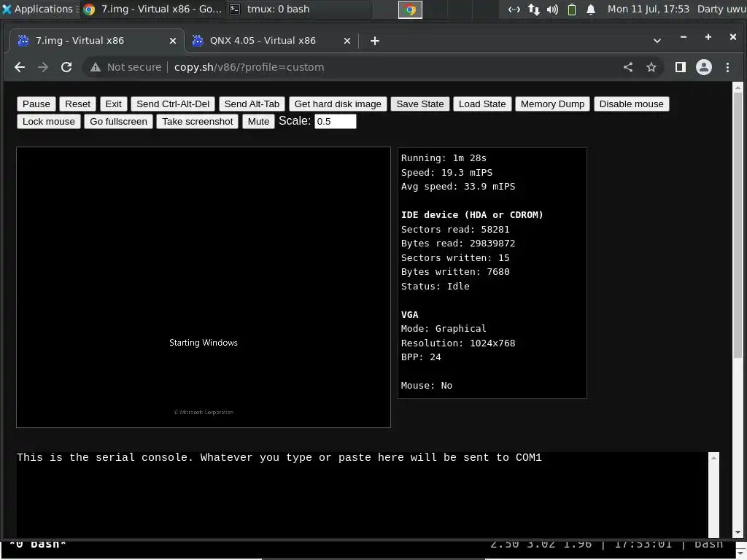
Task: Close the QNX 4.05 - Virtual x86 tab
Action: (x=347, y=41)
